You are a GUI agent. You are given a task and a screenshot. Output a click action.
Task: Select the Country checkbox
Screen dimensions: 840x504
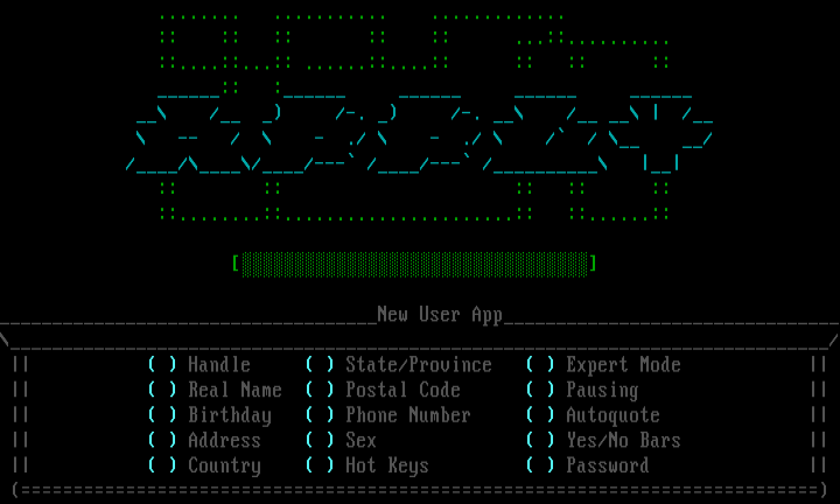(x=162, y=465)
